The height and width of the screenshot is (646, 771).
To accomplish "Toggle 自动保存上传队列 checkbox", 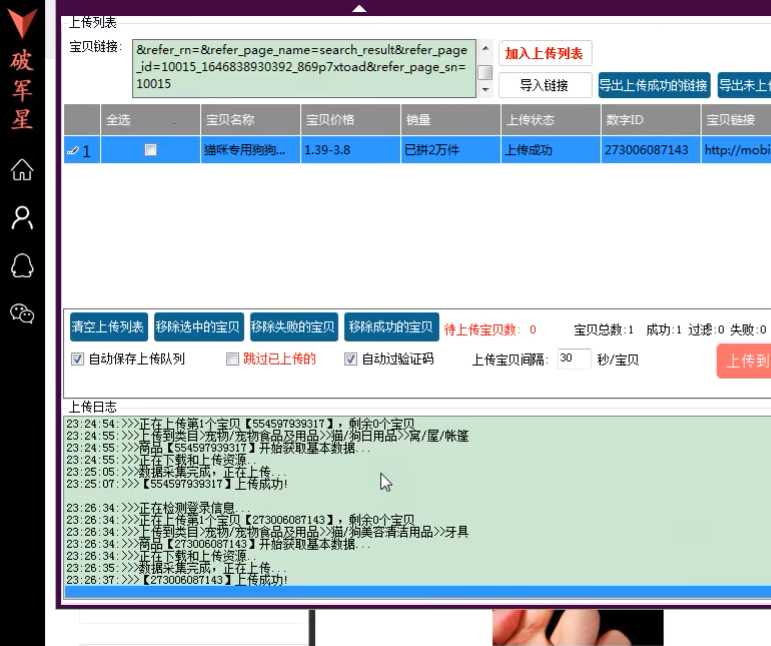I will tap(77, 359).
